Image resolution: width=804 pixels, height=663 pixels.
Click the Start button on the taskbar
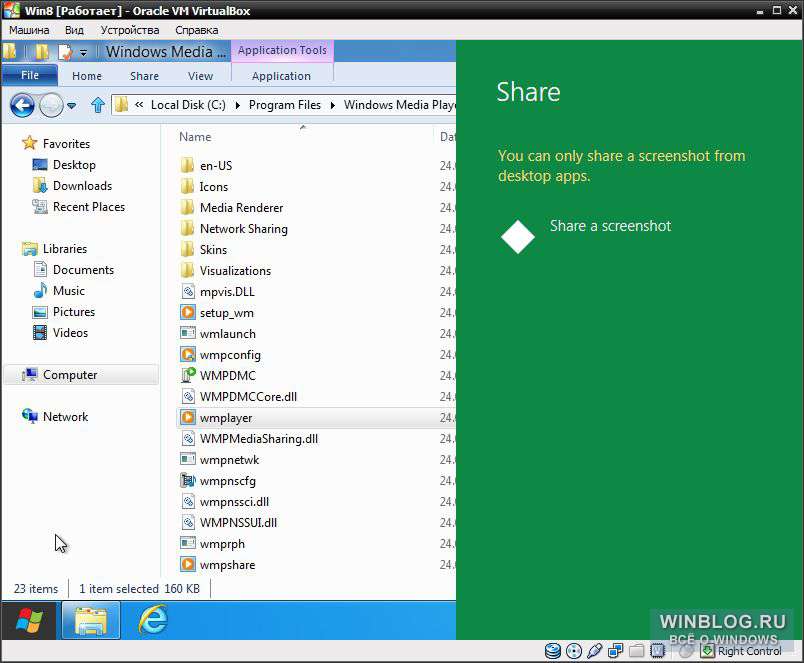(x=29, y=620)
